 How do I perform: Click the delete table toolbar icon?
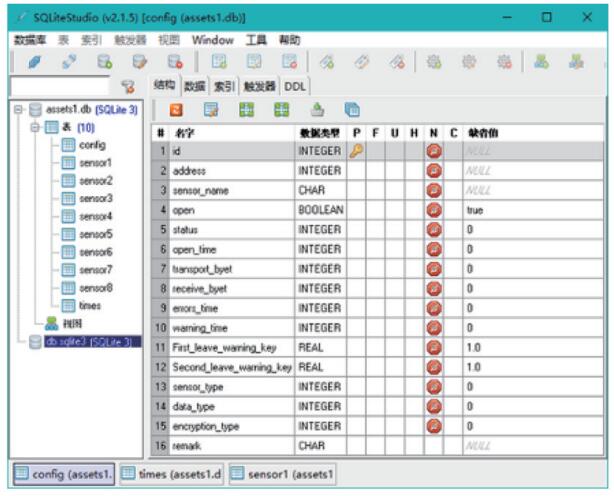tap(289, 62)
